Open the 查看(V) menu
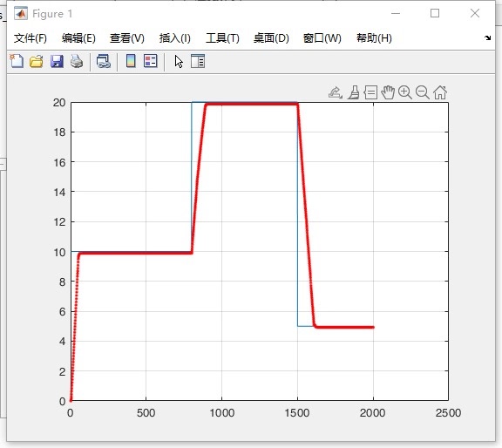Viewport: 502px width, 448px height. (126, 38)
